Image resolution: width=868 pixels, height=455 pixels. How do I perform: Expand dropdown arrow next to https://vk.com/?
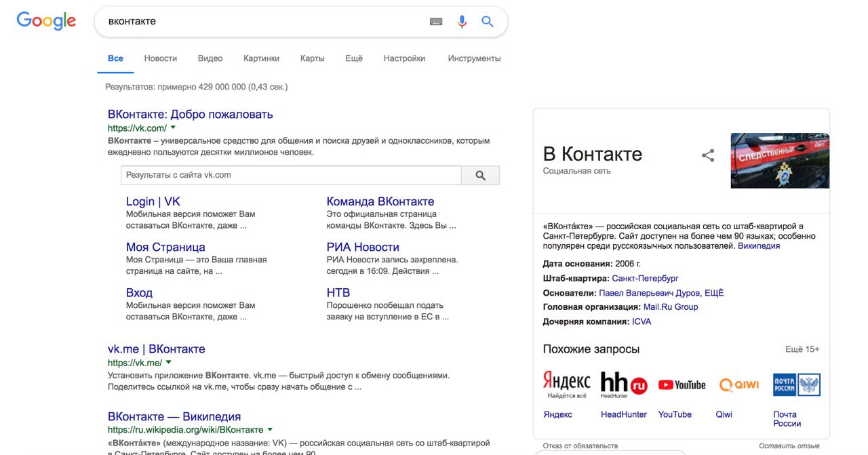[x=173, y=127]
